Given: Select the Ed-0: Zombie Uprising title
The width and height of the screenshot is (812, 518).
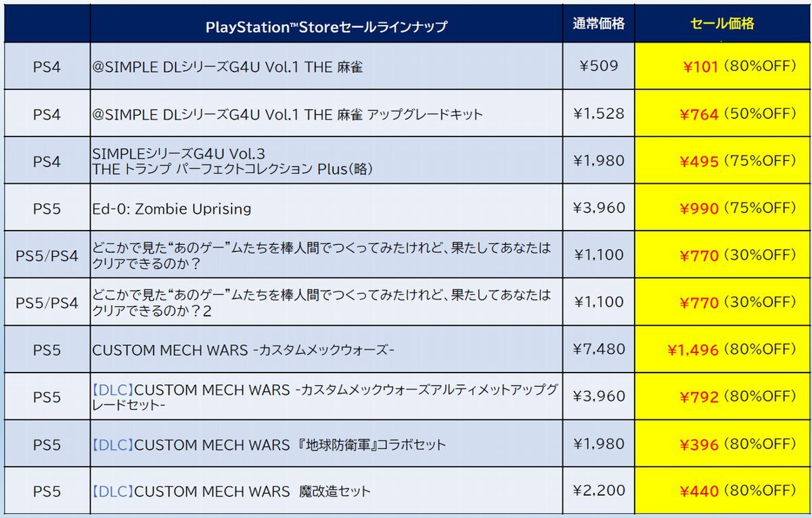Looking at the screenshot, I should 171,208.
